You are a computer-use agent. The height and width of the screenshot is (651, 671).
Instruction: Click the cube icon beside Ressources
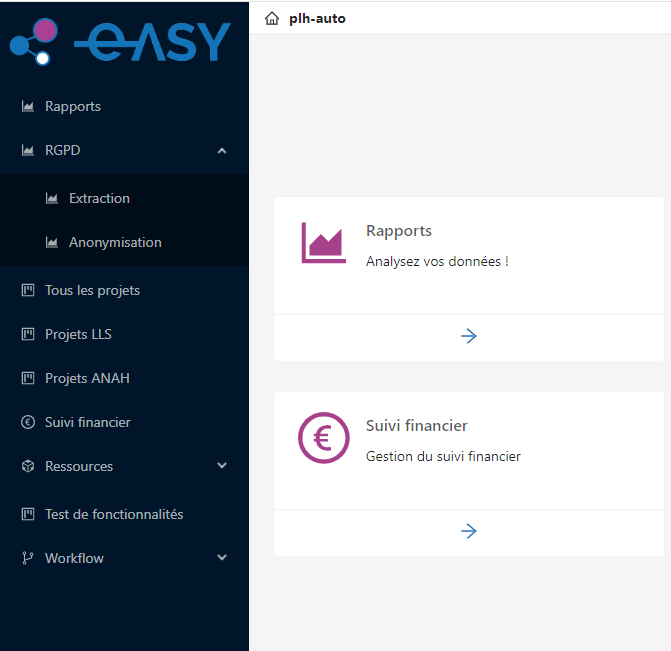click(x=28, y=466)
